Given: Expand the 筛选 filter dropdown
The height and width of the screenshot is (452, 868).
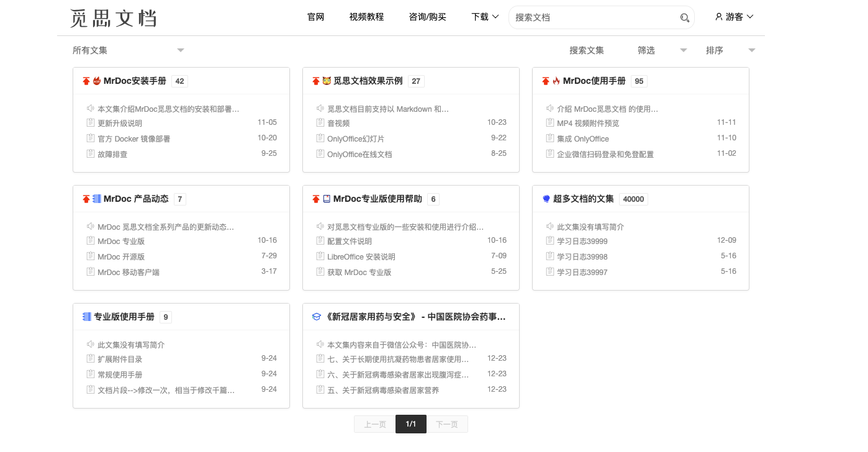Looking at the screenshot, I should (x=662, y=50).
